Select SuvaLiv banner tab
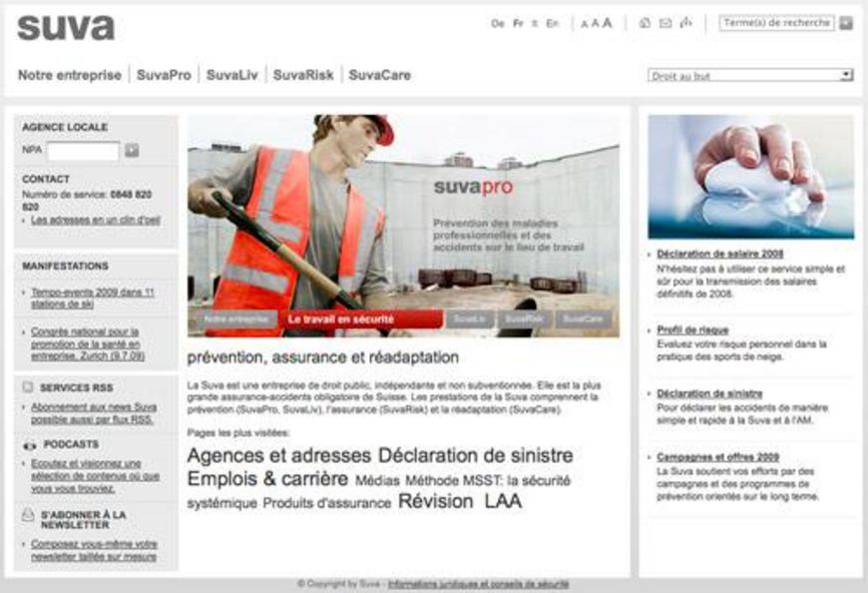Screen dimensions: 868x593 (x=470, y=318)
